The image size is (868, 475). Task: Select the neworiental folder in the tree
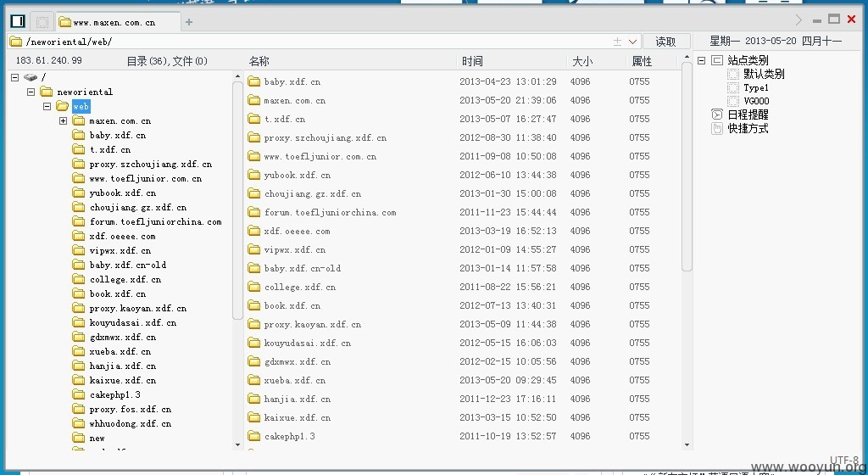pos(85,92)
